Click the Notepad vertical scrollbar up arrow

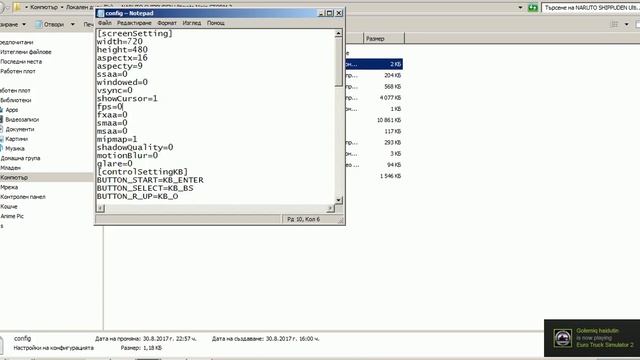[338, 33]
